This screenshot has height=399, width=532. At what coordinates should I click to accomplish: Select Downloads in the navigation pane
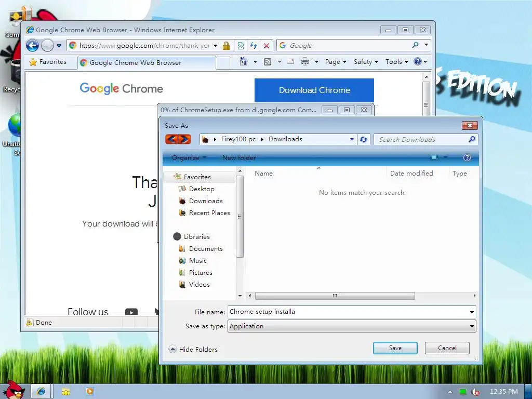click(x=206, y=201)
